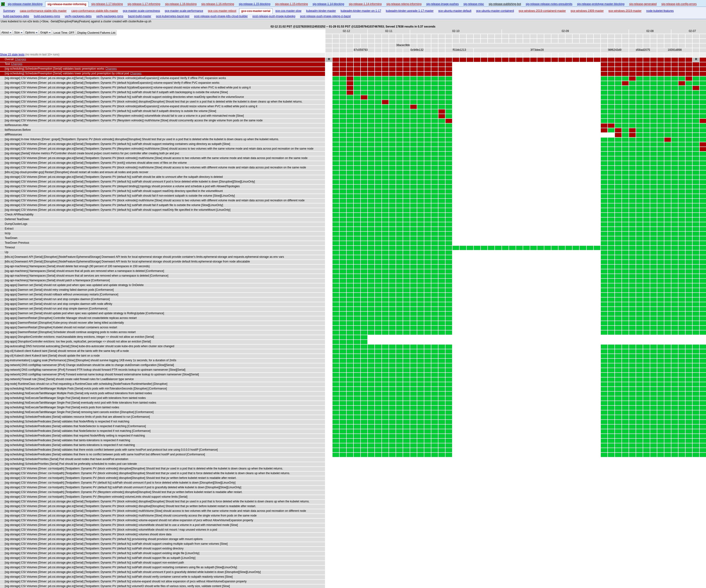Click Display Clustered Failures List button
Screen dimensions: 706x588
pyautogui.click(x=96, y=33)
